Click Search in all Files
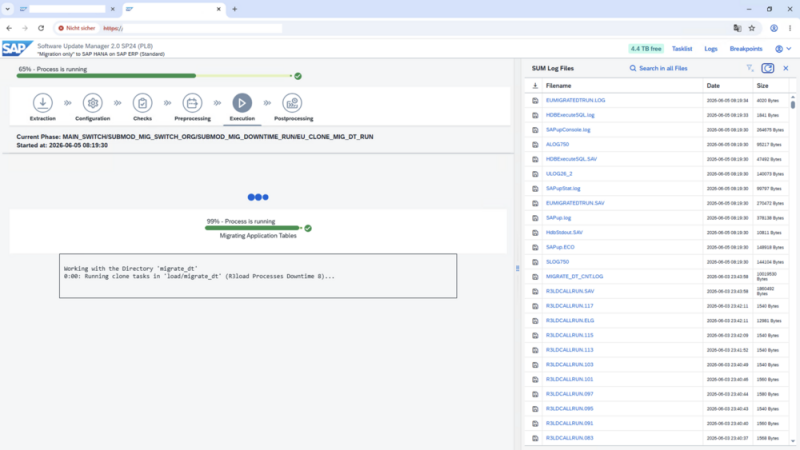 658,68
